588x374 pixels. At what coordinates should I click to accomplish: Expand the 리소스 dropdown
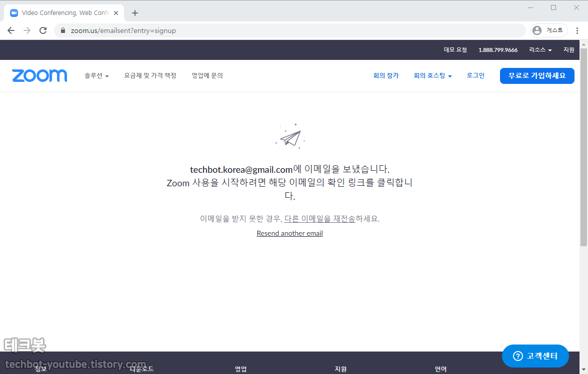coord(540,50)
